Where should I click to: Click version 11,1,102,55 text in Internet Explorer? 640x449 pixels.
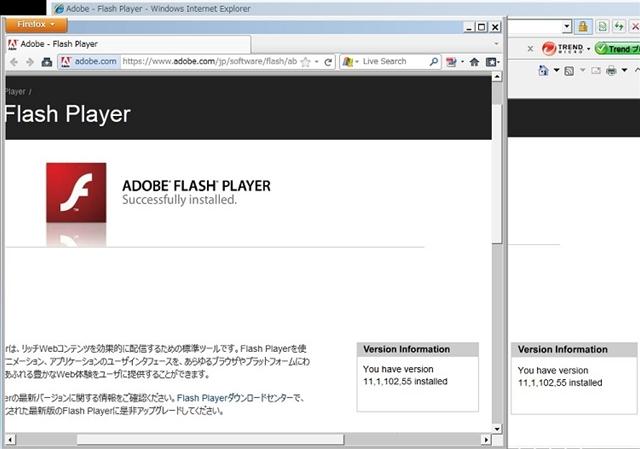[x=560, y=383]
